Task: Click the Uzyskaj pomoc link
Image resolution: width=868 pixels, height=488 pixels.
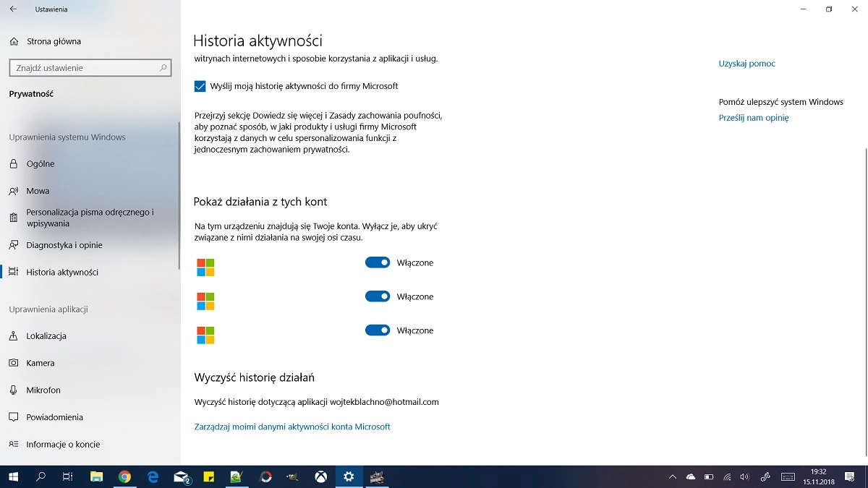Action: coord(746,64)
